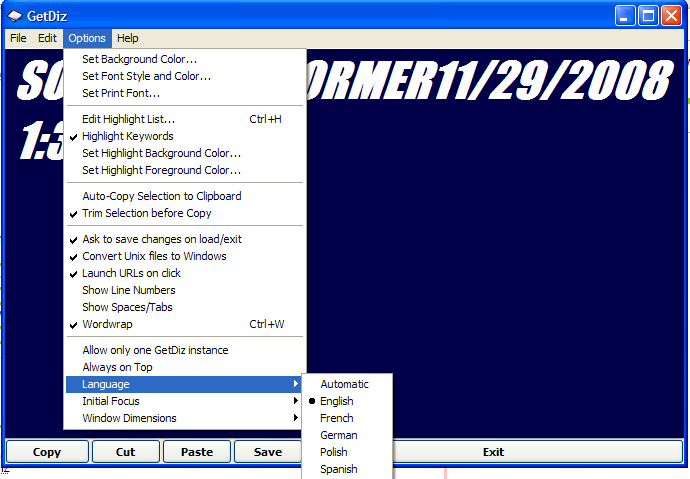Click the Save button
The height and width of the screenshot is (479, 690).
click(x=268, y=452)
